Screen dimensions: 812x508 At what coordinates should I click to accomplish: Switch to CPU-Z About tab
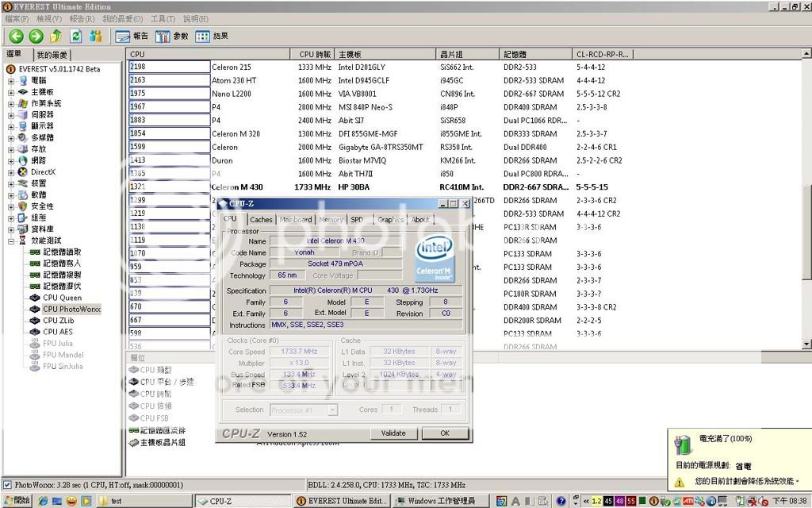420,220
